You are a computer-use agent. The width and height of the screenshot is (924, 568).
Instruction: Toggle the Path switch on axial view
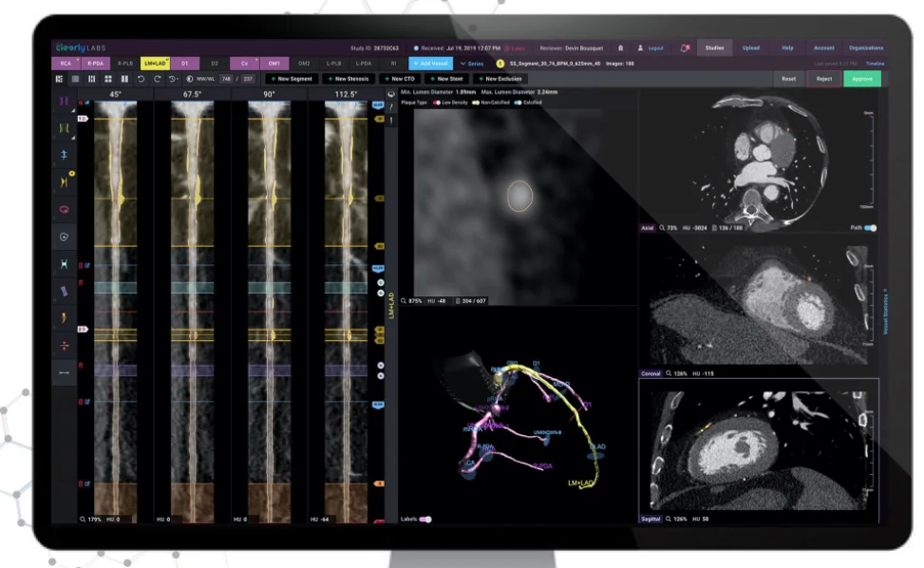(x=871, y=228)
